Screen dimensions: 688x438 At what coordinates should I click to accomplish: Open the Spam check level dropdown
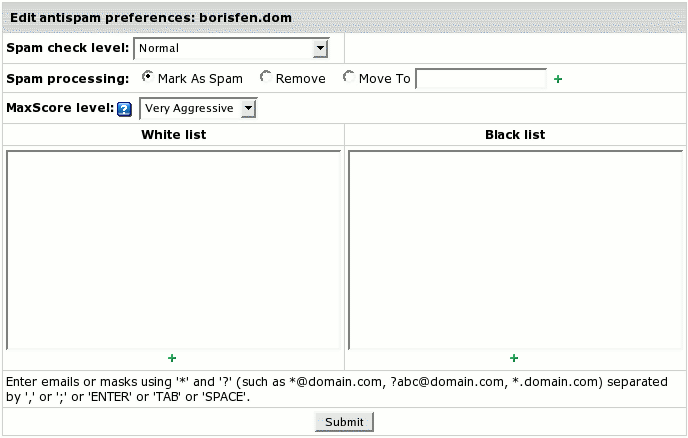point(231,47)
